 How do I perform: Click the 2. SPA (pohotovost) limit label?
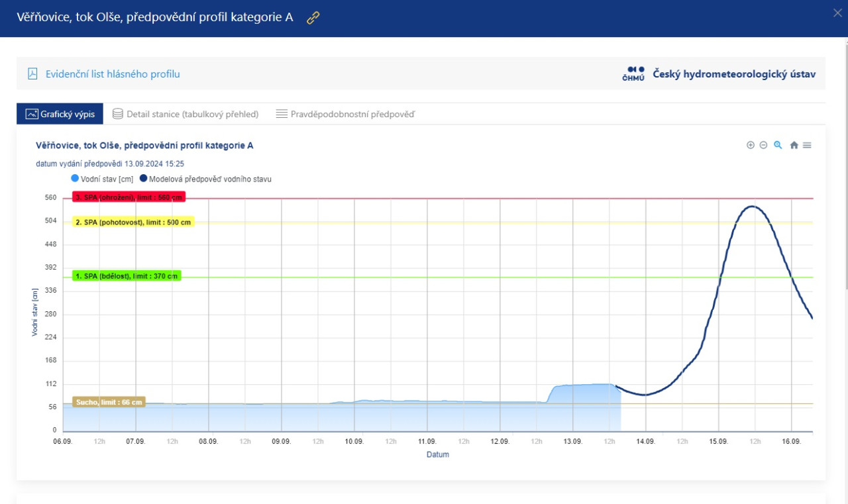point(133,223)
